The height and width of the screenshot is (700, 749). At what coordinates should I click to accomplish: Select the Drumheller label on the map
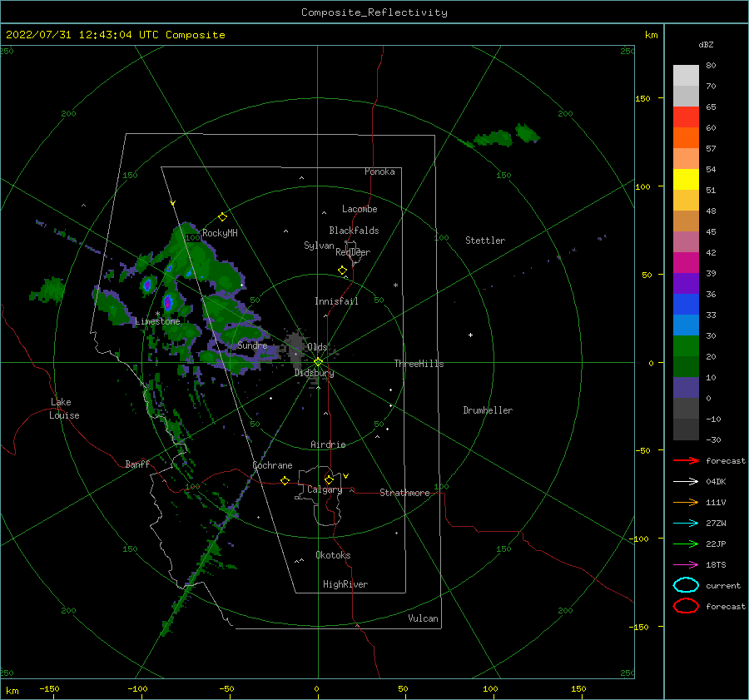click(x=488, y=410)
